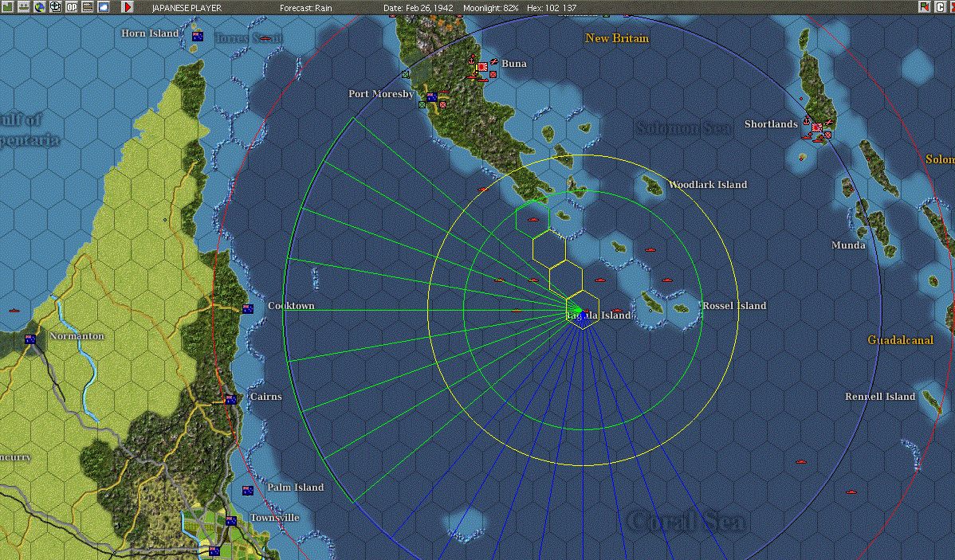Click the Australian flag at Cooktown
Screen dimensions: 955x560
pyautogui.click(x=248, y=308)
